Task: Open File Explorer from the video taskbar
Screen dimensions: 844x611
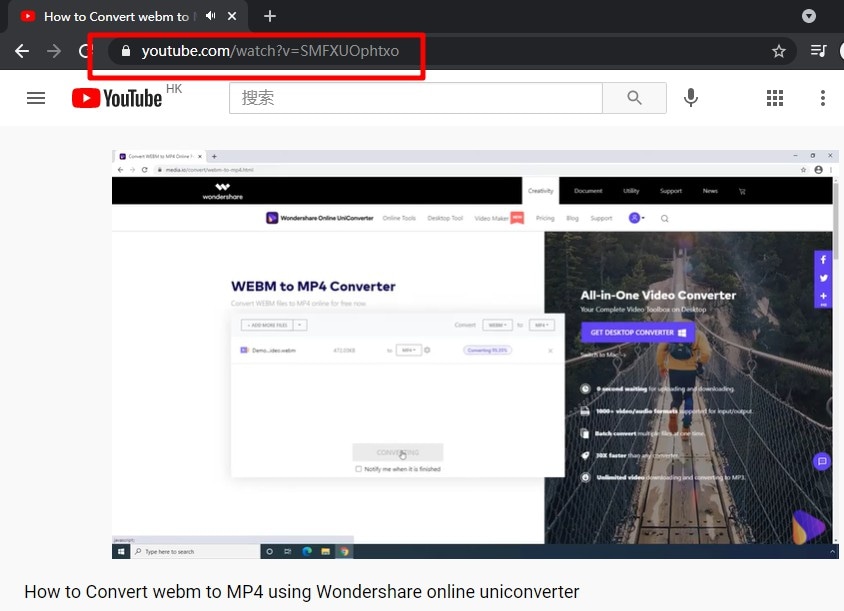Action: pyautogui.click(x=325, y=551)
